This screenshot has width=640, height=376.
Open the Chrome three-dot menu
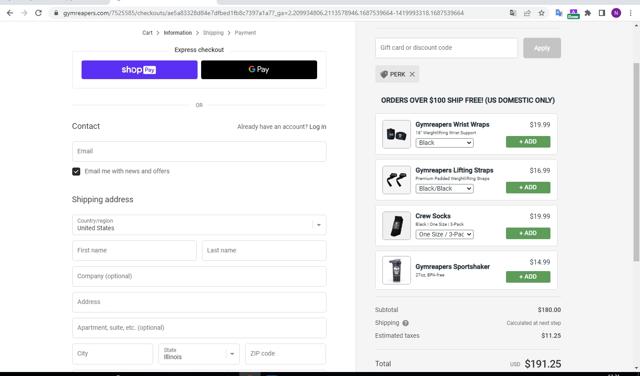point(631,13)
